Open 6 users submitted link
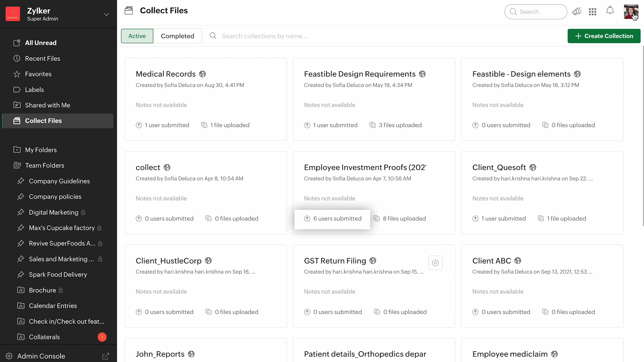This screenshot has width=644, height=362. click(337, 219)
